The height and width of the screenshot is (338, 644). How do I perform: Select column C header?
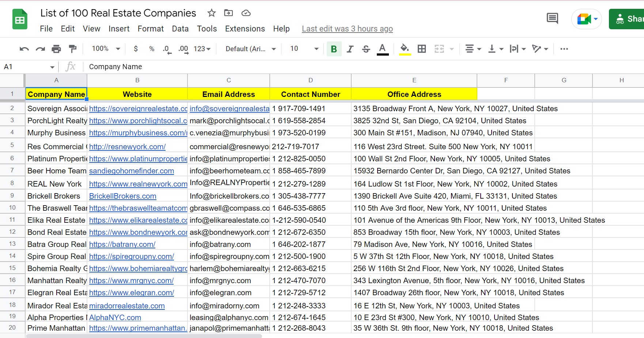[x=229, y=80]
